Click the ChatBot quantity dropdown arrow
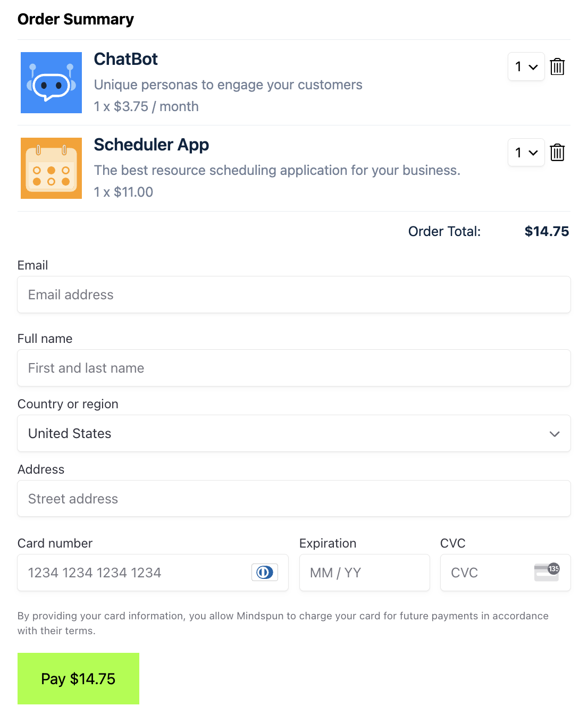Screen dimensions: 588x723 [533, 67]
